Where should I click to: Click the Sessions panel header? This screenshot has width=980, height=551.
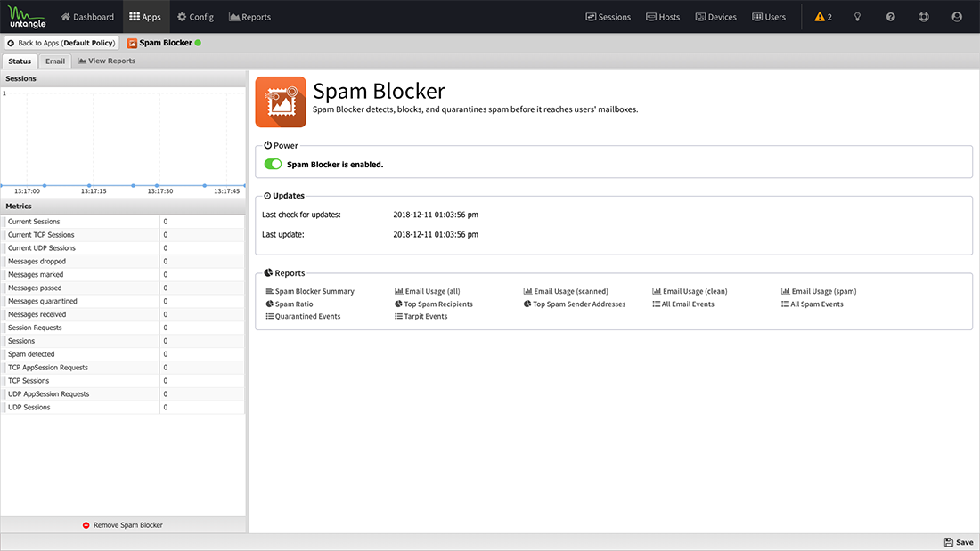[x=123, y=78]
